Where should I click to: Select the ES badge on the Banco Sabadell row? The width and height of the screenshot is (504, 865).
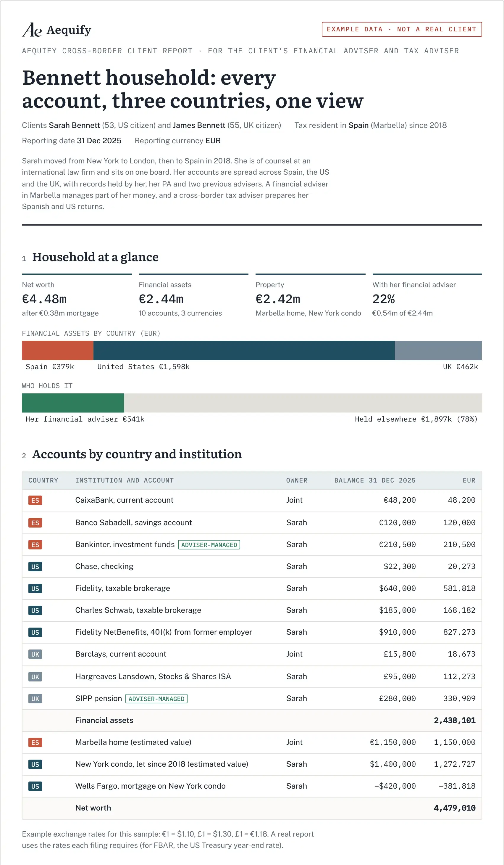(35, 523)
